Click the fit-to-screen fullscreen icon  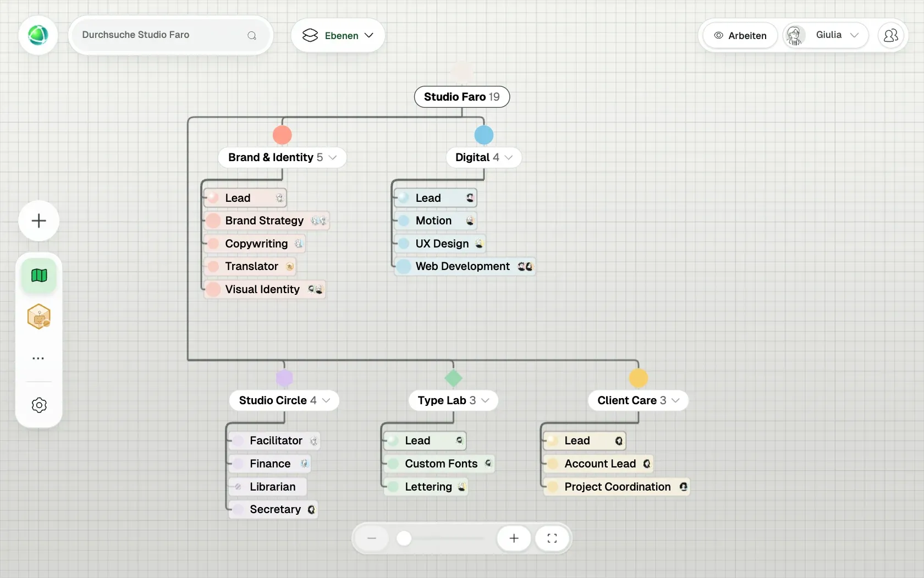click(552, 538)
